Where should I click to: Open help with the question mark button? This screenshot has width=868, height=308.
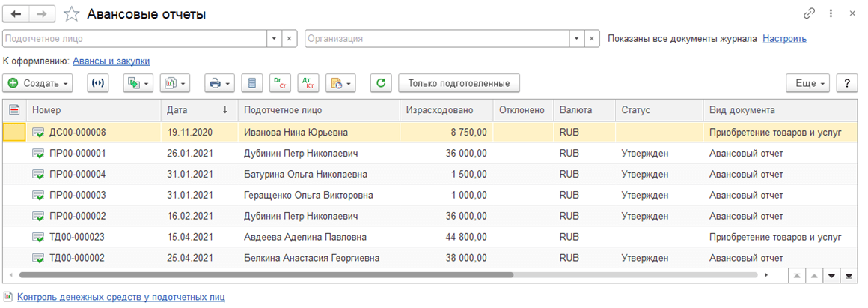tap(846, 83)
